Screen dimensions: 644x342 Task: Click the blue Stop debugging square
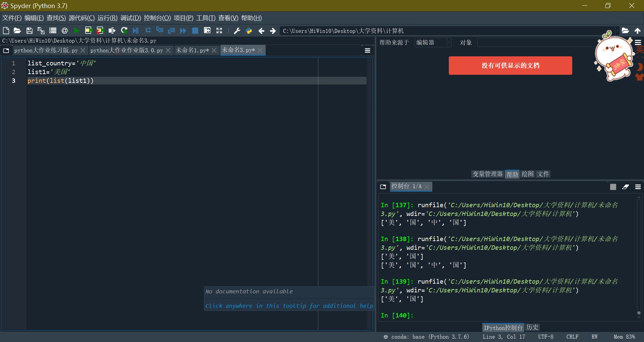(x=195, y=31)
